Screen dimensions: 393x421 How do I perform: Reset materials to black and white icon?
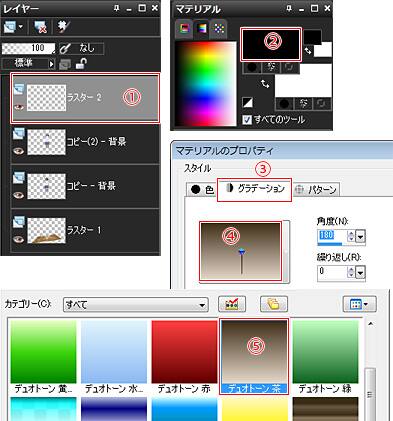click(248, 103)
